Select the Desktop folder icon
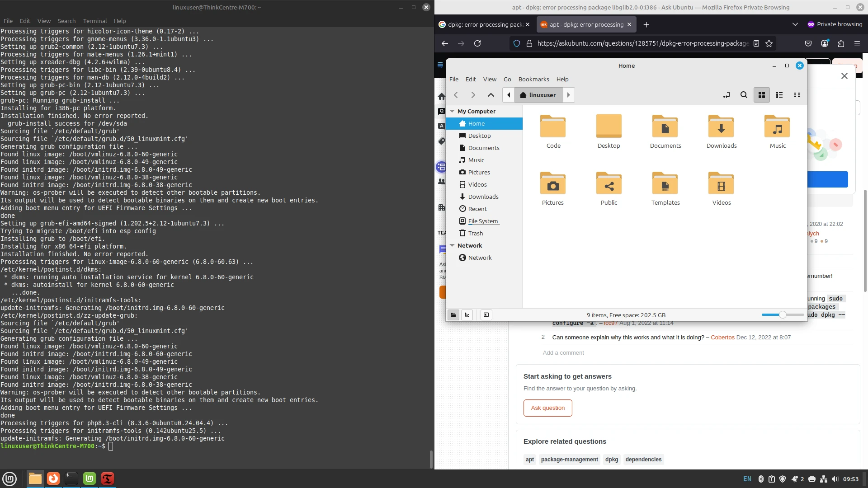This screenshot has width=868, height=488. point(609,127)
